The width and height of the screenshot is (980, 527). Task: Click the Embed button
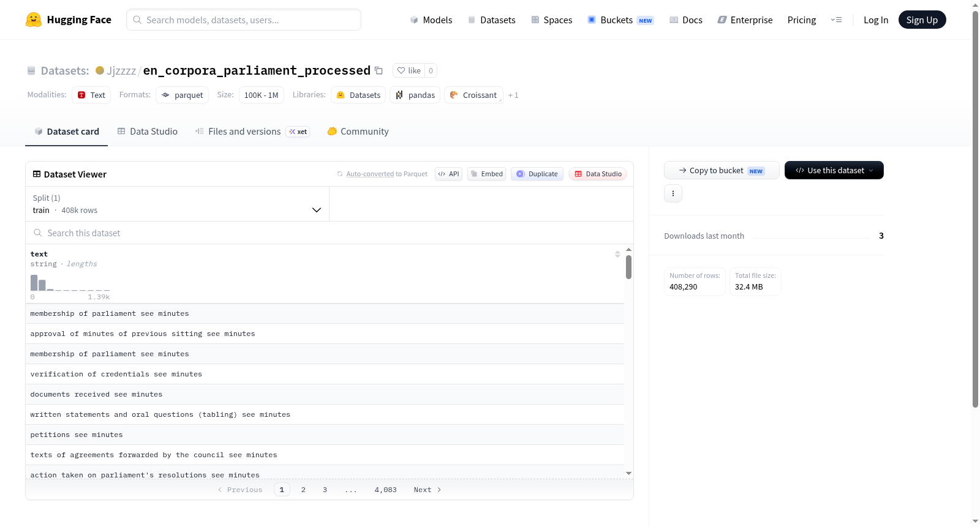(x=487, y=174)
